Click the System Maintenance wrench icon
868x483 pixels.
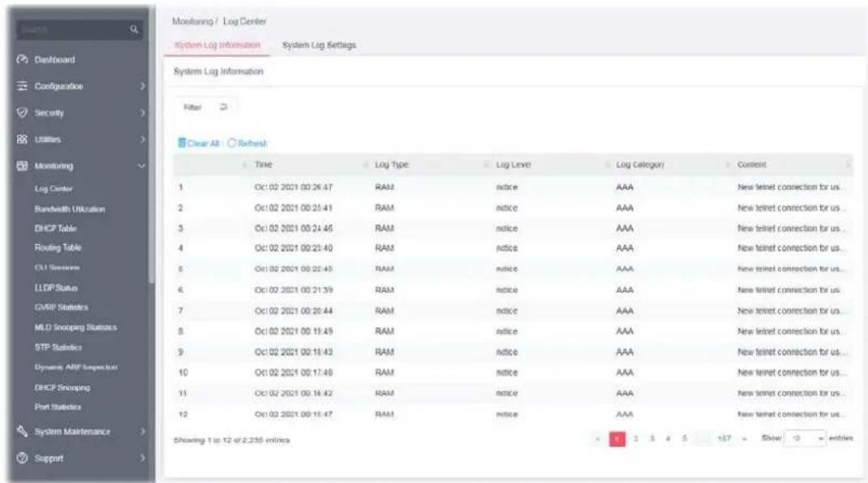22,431
